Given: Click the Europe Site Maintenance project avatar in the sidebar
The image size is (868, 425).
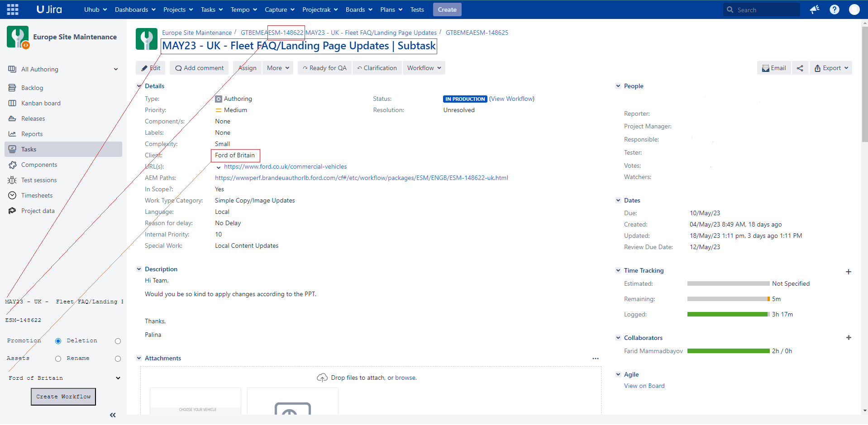Looking at the screenshot, I should tap(18, 37).
